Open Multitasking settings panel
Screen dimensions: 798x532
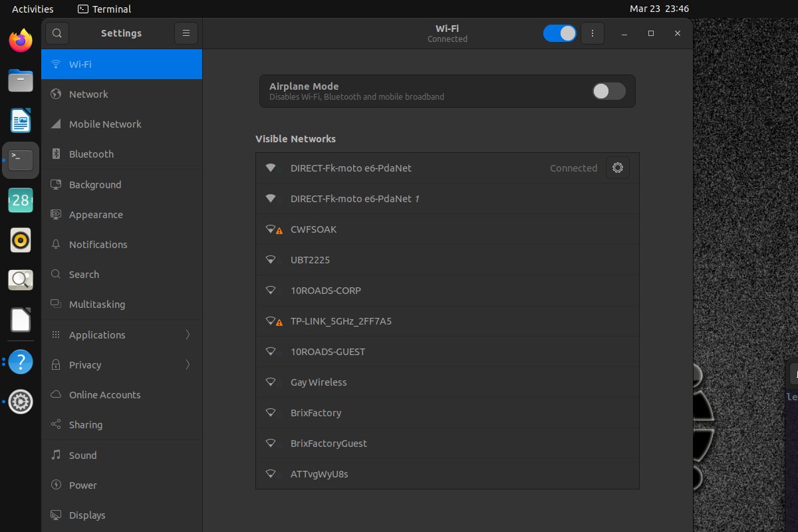pyautogui.click(x=122, y=305)
